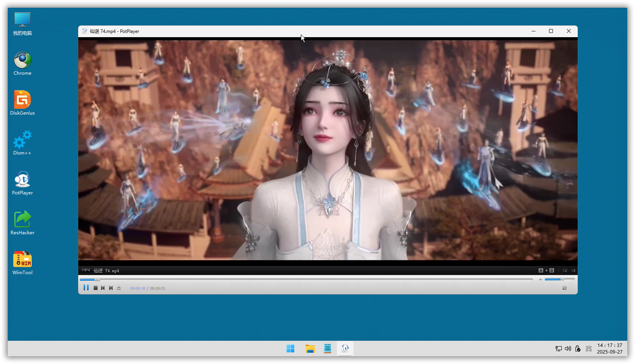Adjust the volume slider
Screen dimensions: 635x364
tap(559, 279)
